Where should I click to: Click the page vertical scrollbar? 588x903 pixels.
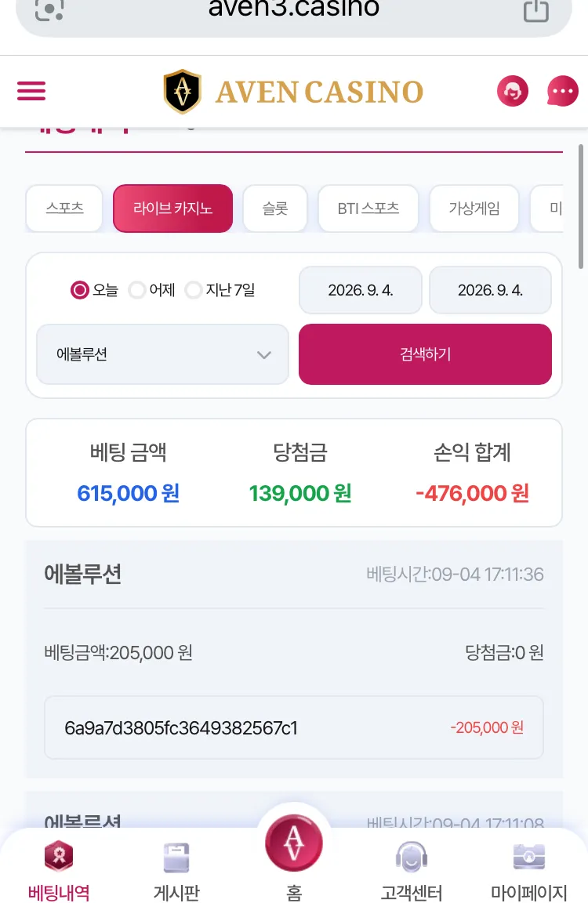tap(581, 207)
